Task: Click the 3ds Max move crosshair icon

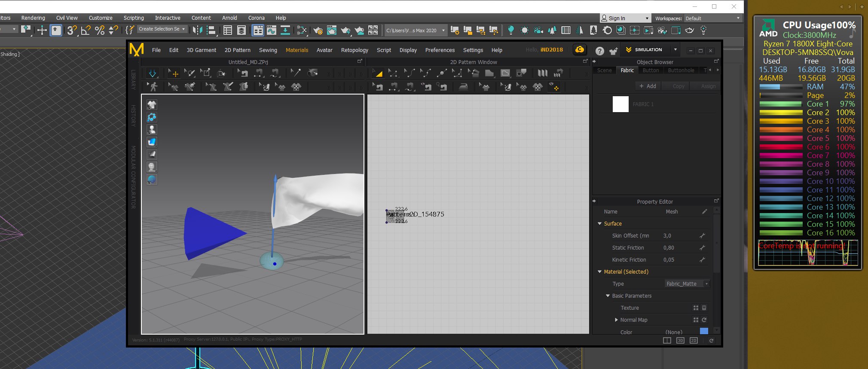Action: [42, 30]
